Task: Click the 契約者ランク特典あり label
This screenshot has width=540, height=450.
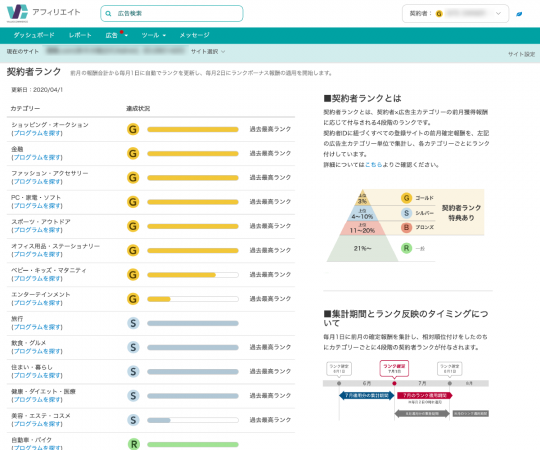Action: pyautogui.click(x=461, y=213)
